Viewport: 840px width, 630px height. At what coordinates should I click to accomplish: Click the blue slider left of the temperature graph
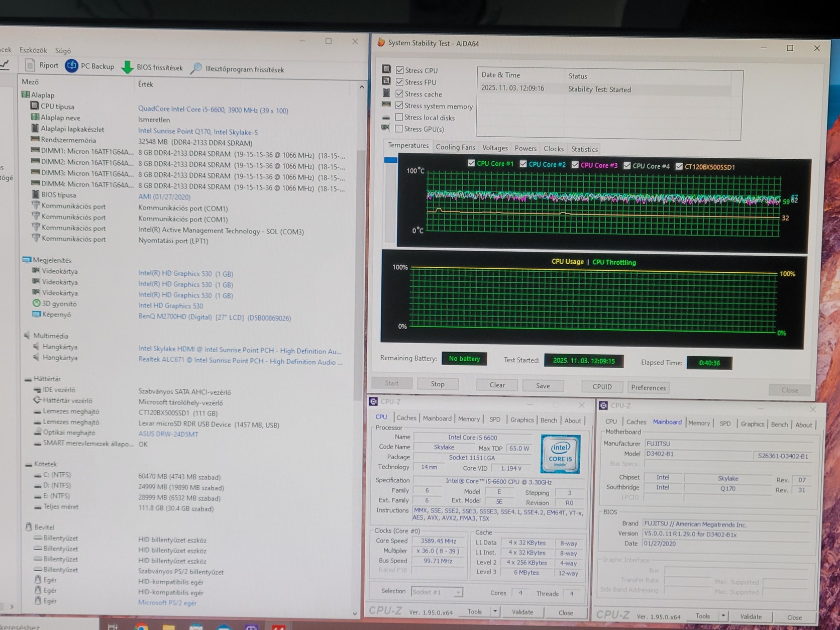[391, 160]
